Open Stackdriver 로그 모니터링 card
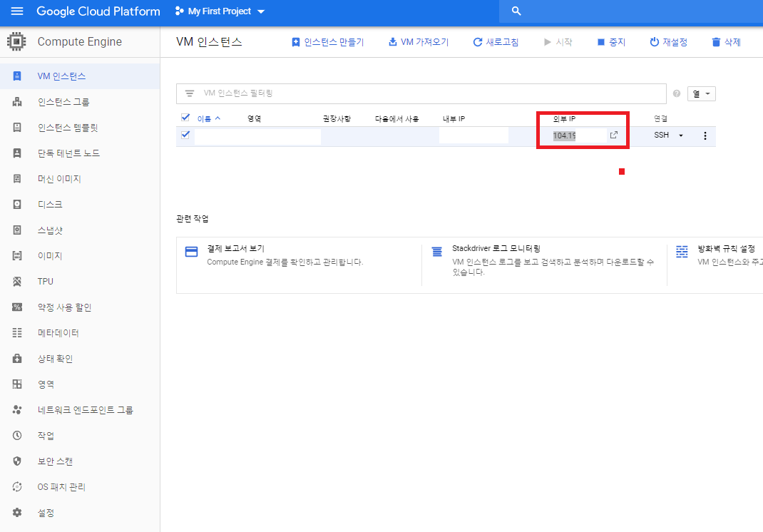The image size is (763, 532). coord(544,265)
